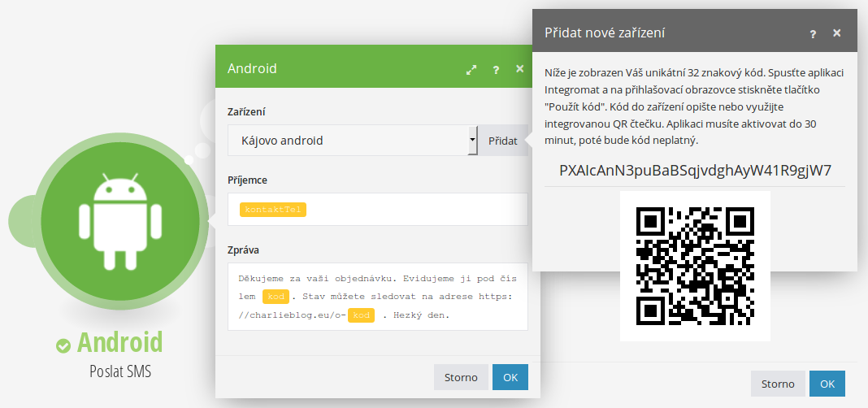868x408 pixels.
Task: Click the dropdown arrow of the Zařízení select
Action: click(472, 140)
